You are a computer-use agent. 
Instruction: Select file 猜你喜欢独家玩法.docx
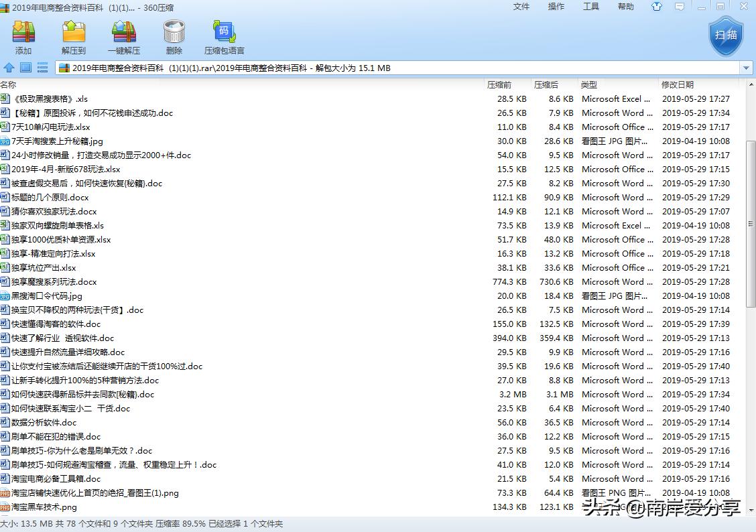54,212
